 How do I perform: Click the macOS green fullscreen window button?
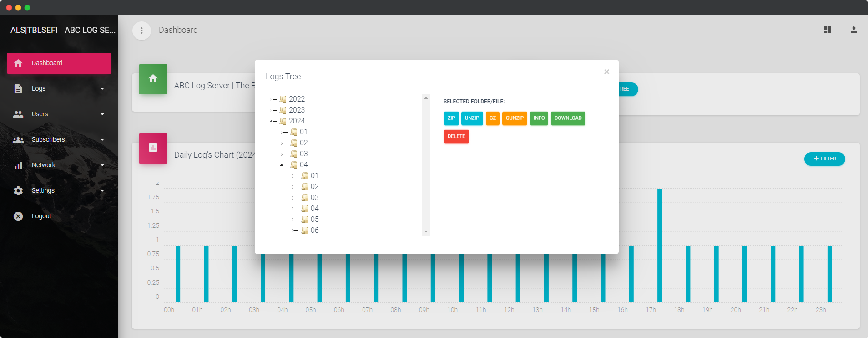click(27, 8)
